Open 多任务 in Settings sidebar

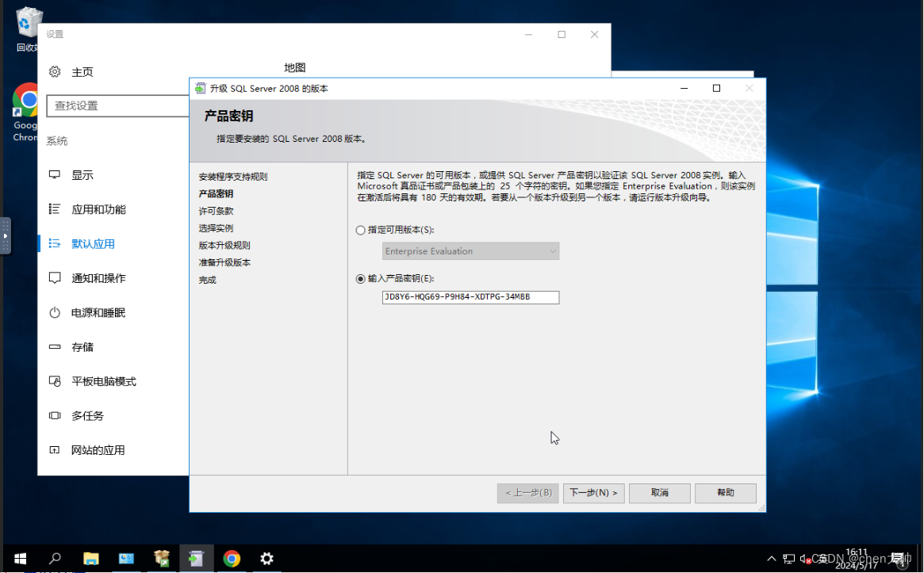click(88, 416)
